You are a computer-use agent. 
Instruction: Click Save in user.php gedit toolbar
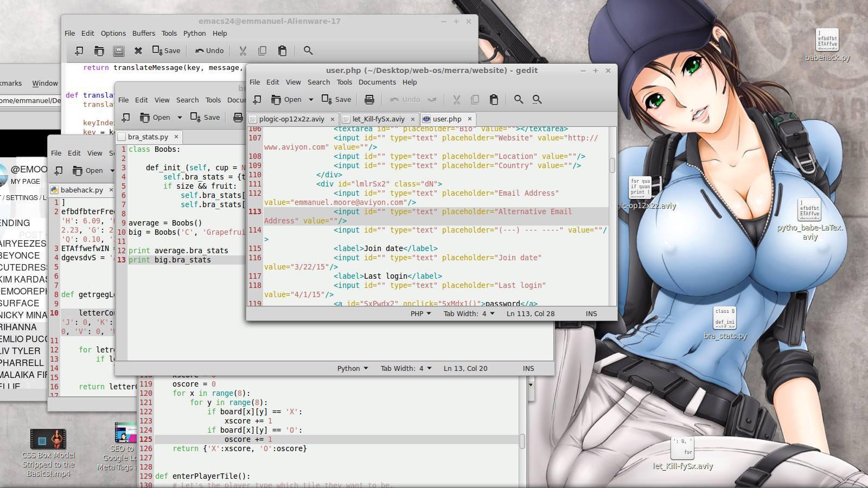pos(336,100)
